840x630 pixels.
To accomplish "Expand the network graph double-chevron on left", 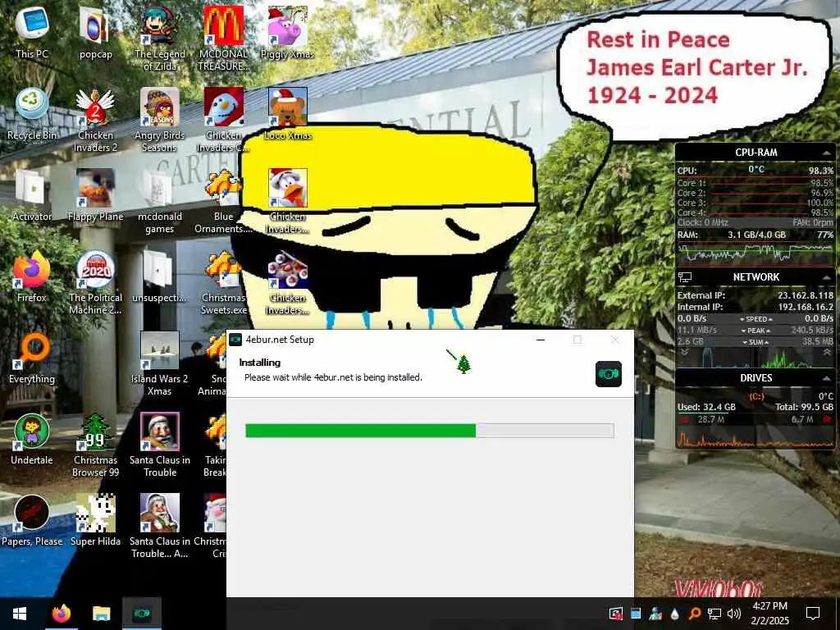I will [x=685, y=353].
